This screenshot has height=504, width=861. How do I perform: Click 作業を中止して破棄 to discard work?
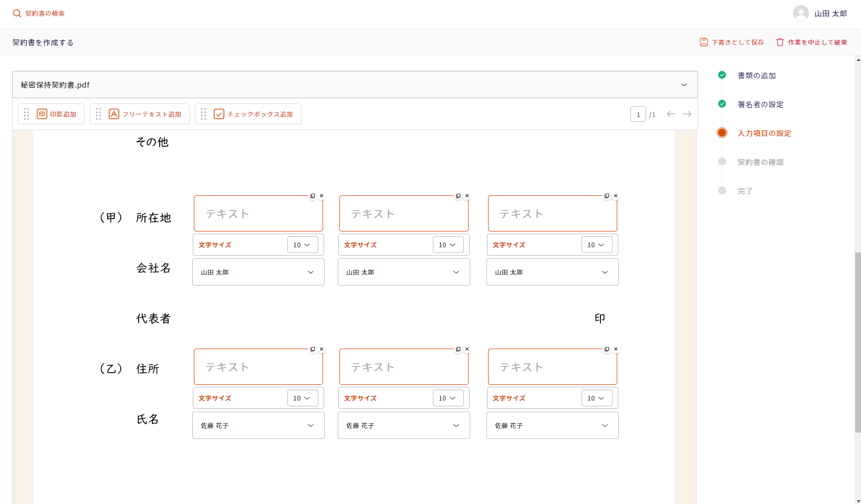(812, 43)
